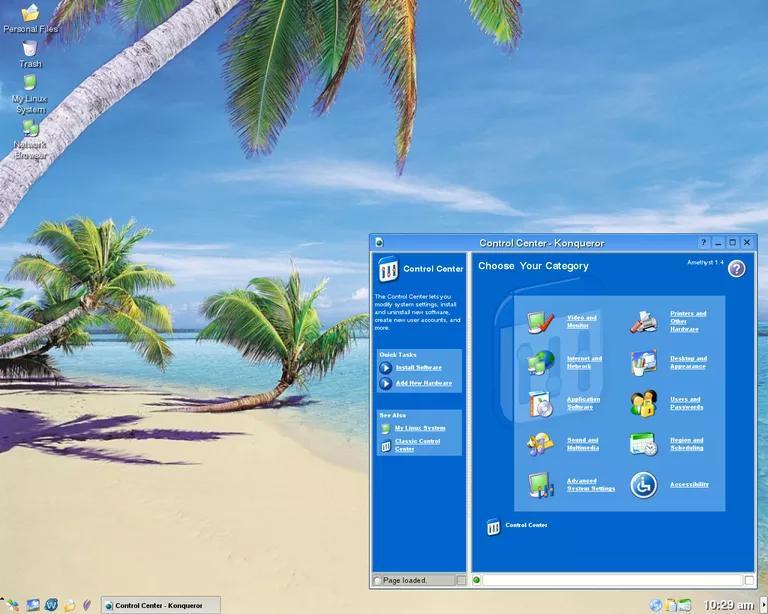Click the disc icon in system tray
The width and height of the screenshot is (768, 614).
click(x=655, y=605)
